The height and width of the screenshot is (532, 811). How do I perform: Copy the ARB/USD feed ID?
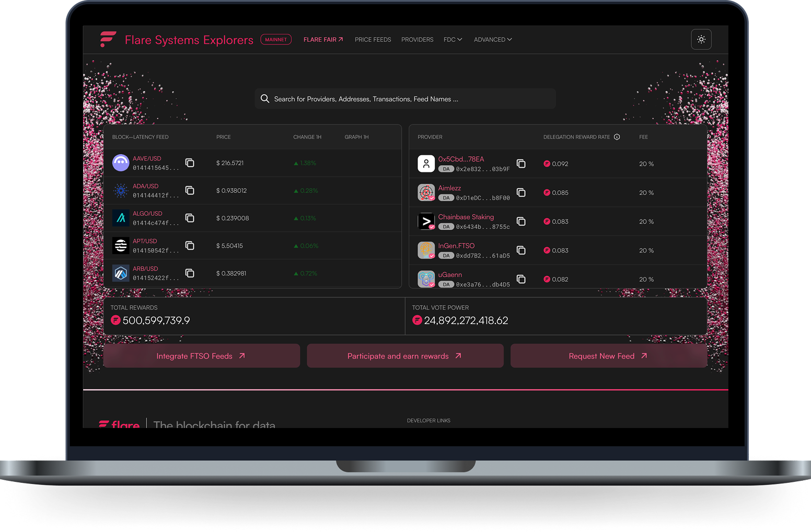(x=190, y=273)
